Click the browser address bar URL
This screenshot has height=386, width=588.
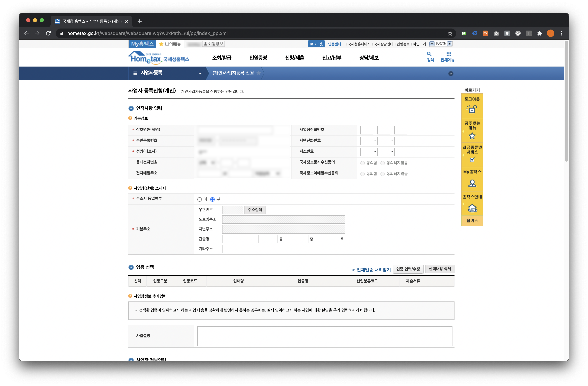tap(147, 33)
